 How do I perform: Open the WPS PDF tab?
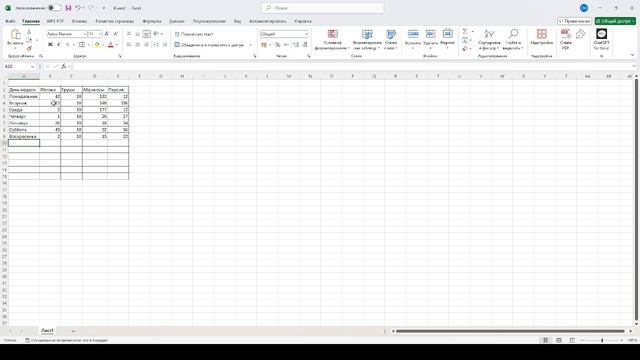55,21
